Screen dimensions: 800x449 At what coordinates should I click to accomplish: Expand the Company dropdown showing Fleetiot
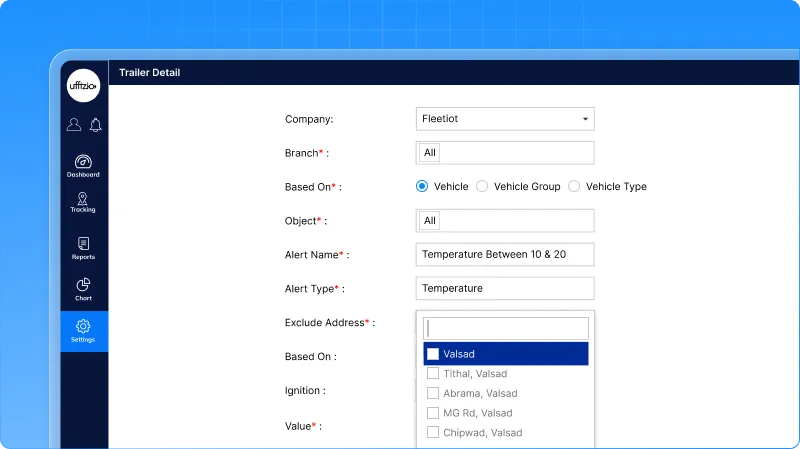tap(504, 119)
